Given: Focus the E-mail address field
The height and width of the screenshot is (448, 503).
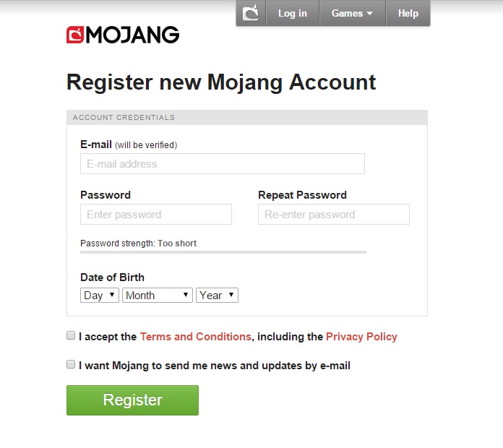Looking at the screenshot, I should [222, 164].
